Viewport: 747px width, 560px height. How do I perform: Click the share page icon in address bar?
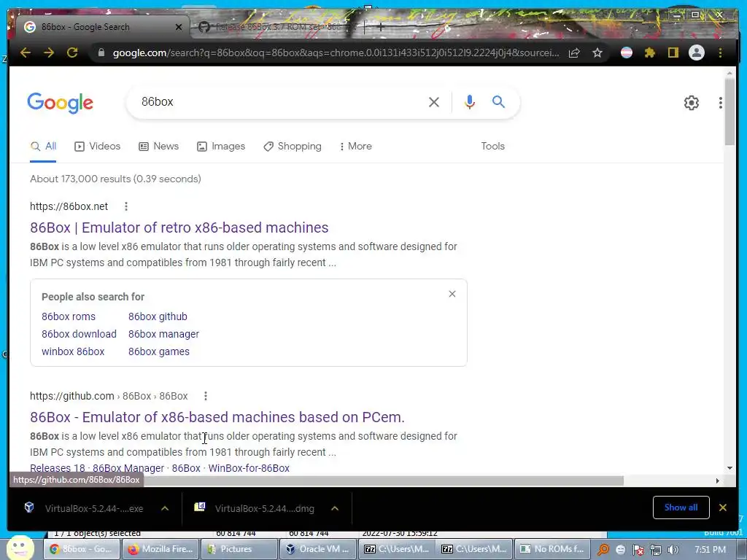(574, 52)
